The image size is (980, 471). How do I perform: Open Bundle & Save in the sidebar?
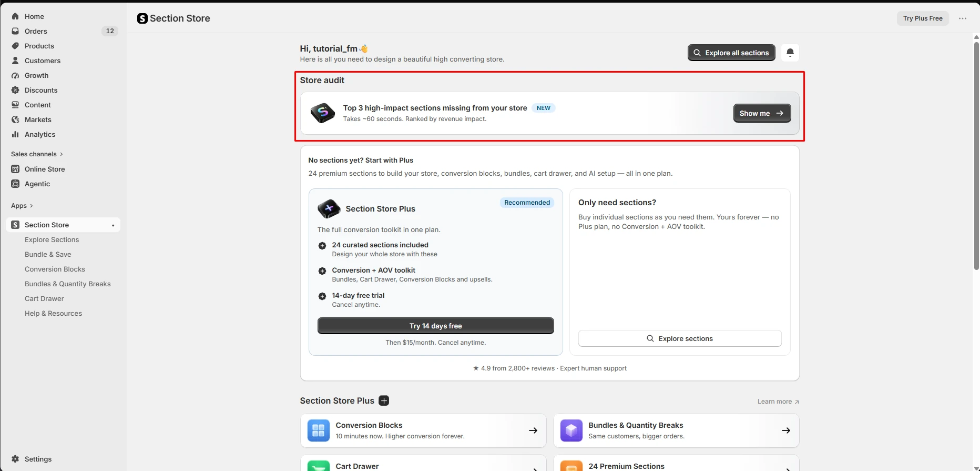(48, 254)
